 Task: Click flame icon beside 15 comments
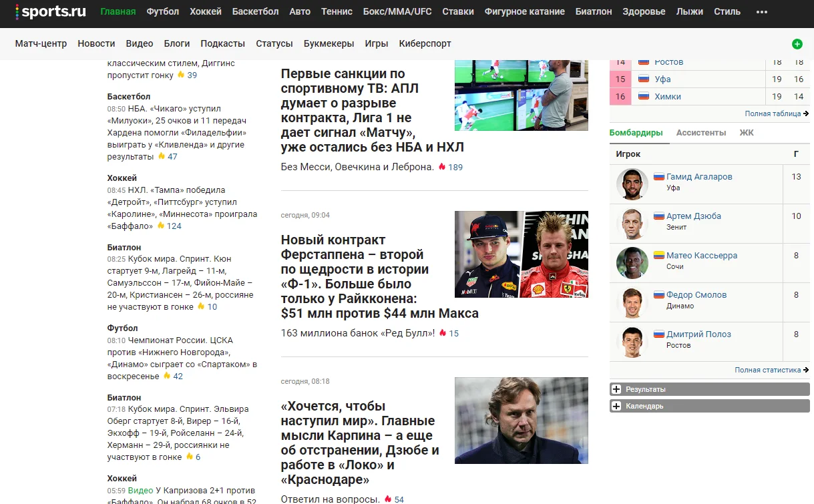(442, 333)
